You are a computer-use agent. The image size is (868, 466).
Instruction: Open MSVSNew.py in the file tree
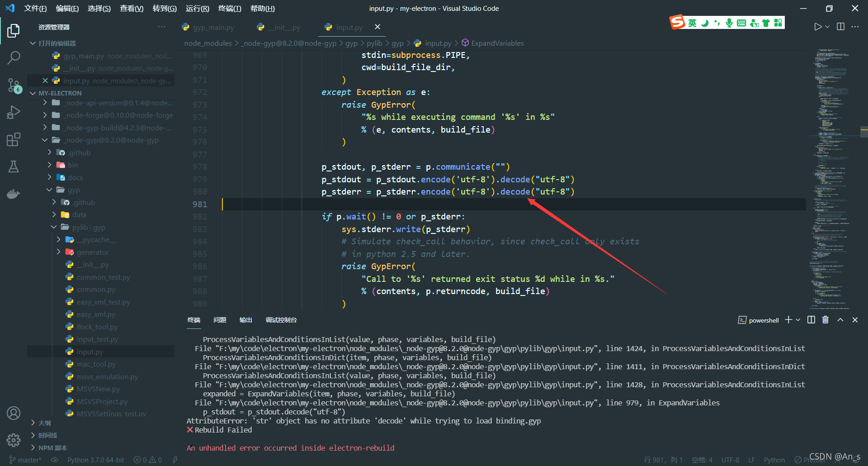(x=101, y=389)
